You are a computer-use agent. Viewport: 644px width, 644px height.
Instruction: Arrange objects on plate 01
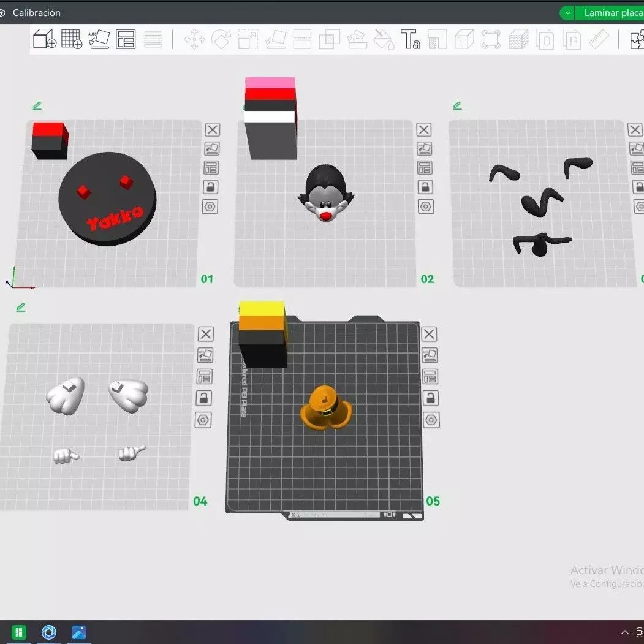211,168
